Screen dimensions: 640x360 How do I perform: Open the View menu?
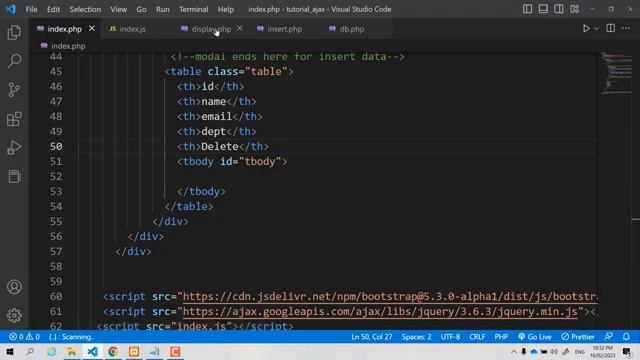tap(118, 9)
